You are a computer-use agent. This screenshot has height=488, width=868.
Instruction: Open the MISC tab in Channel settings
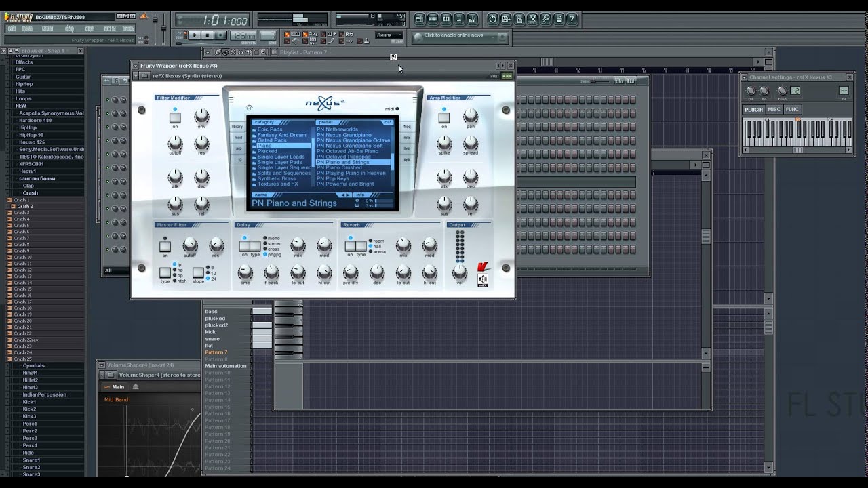coord(774,109)
